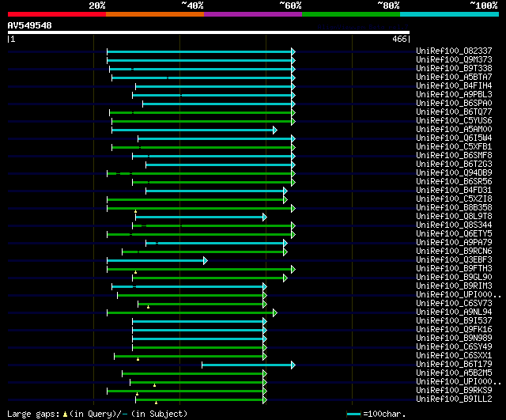Click the cyan alignment bar of B6T179

point(247,365)
